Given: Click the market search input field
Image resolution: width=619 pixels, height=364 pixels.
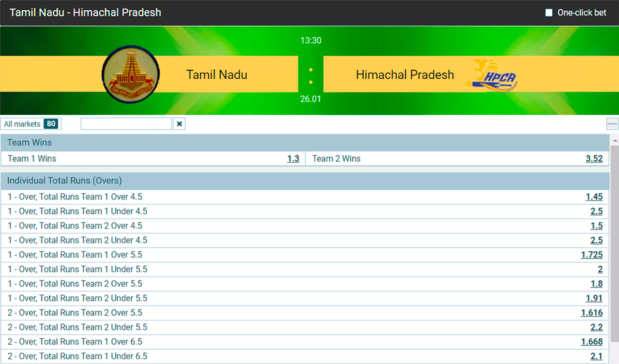Looking at the screenshot, I should tap(126, 124).
